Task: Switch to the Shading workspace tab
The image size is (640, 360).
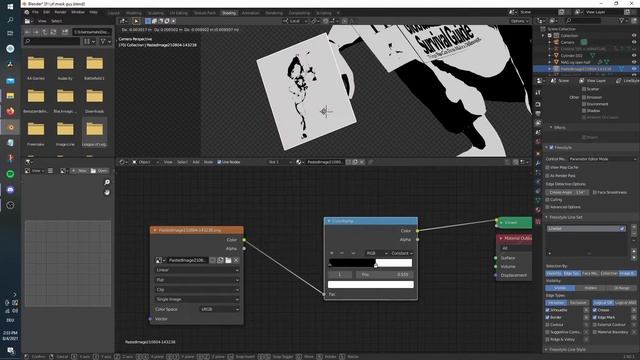Action: click(x=229, y=13)
